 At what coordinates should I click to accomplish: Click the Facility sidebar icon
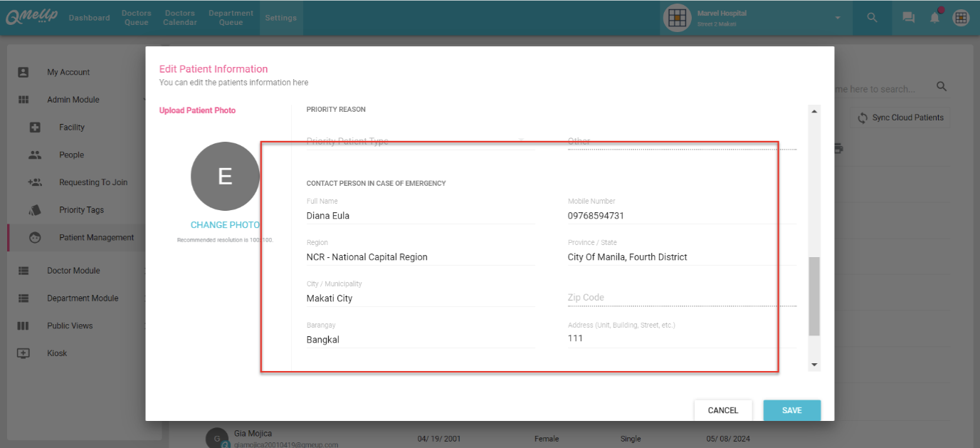coord(35,127)
